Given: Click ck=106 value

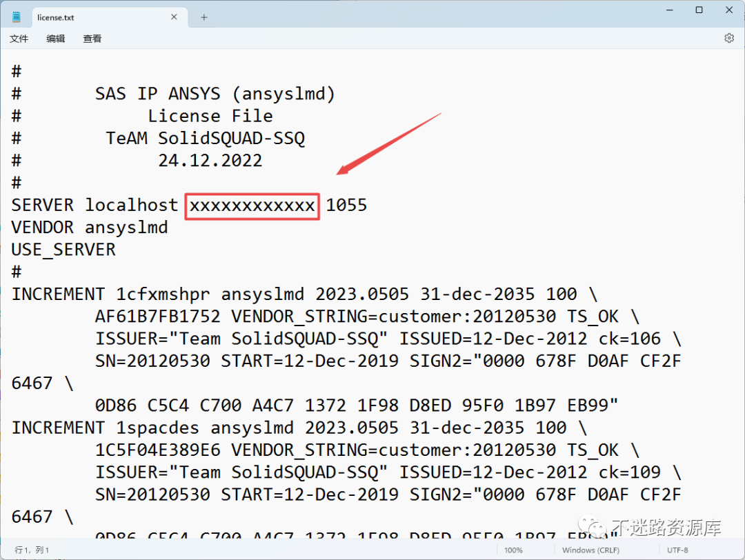Looking at the screenshot, I should pyautogui.click(x=630, y=339).
